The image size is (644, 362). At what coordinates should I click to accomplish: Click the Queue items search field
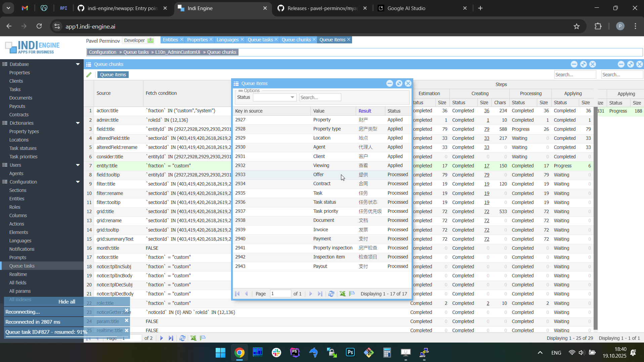pos(320,97)
